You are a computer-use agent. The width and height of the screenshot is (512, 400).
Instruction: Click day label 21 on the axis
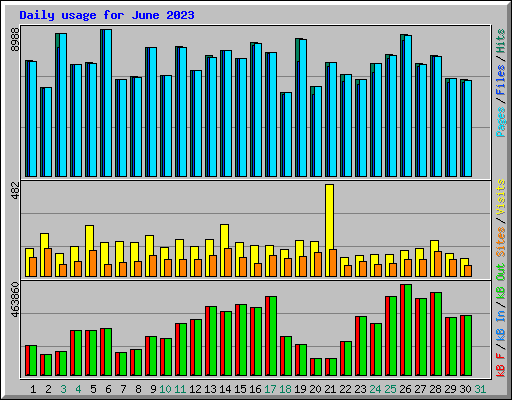pyautogui.click(x=330, y=389)
